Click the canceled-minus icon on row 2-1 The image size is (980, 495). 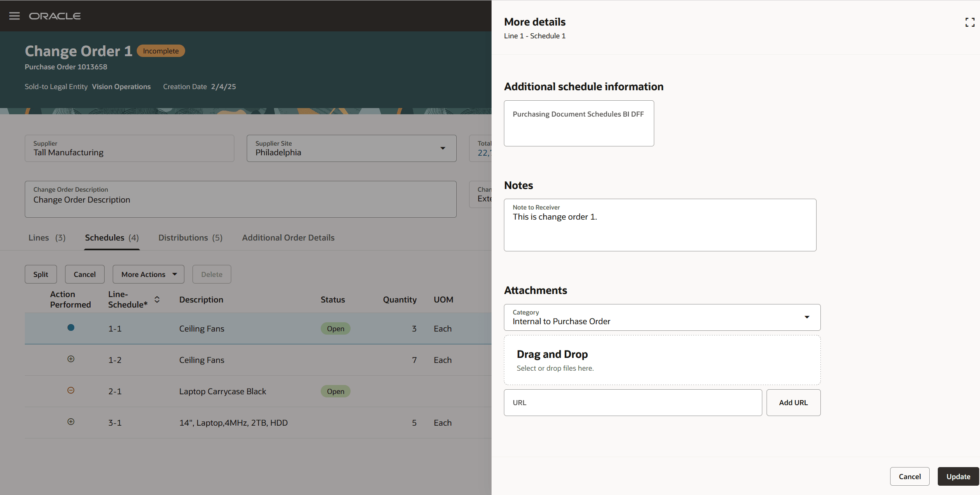pos(71,390)
